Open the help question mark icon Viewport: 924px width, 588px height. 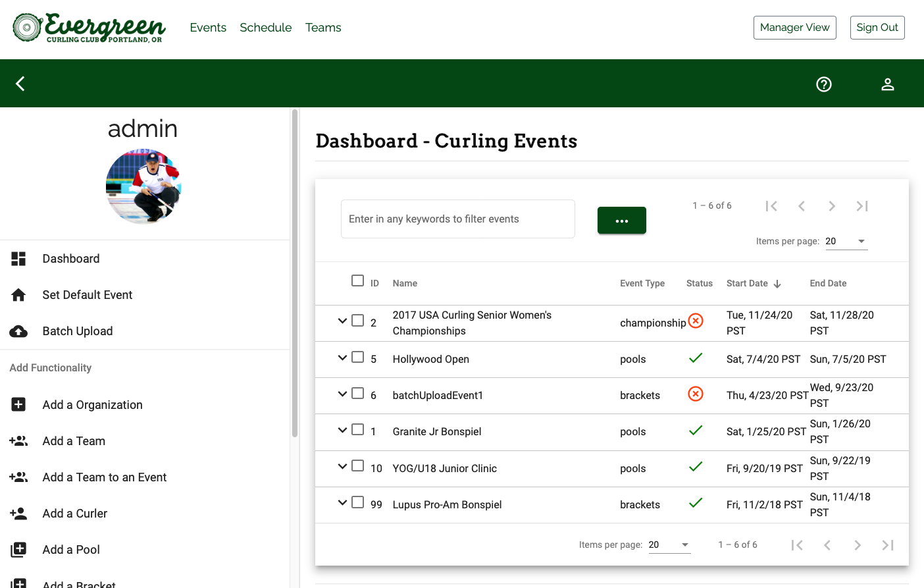(823, 84)
